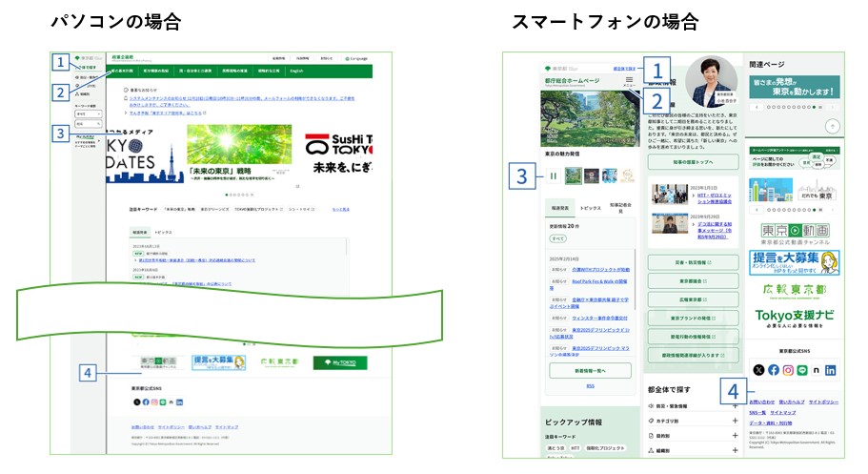Image resolution: width=868 pixels, height=474 pixels.
Task: Expand the 組織別 plus row on smartphone
Action: (693, 451)
